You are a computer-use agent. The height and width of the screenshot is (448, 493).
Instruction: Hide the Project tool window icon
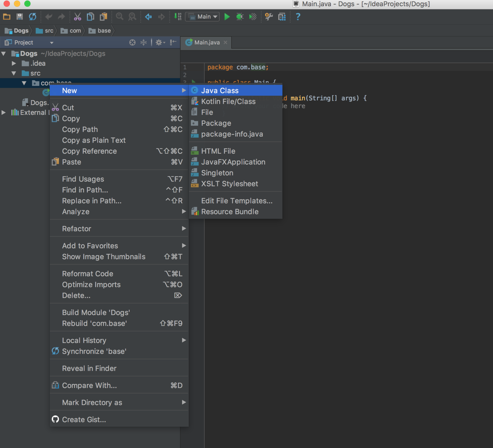click(173, 42)
